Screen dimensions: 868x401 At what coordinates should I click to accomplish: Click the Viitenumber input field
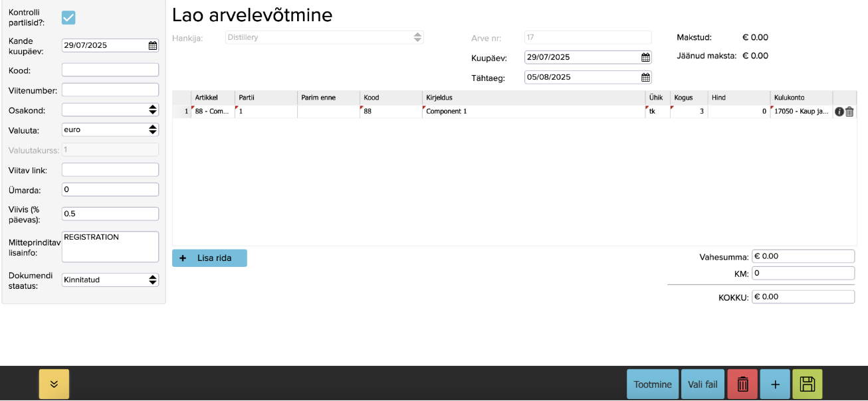110,90
